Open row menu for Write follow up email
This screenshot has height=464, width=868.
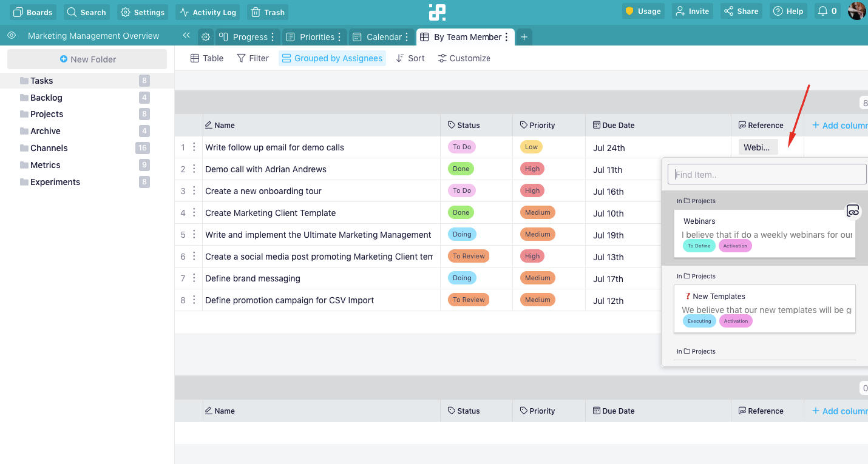[x=194, y=147]
